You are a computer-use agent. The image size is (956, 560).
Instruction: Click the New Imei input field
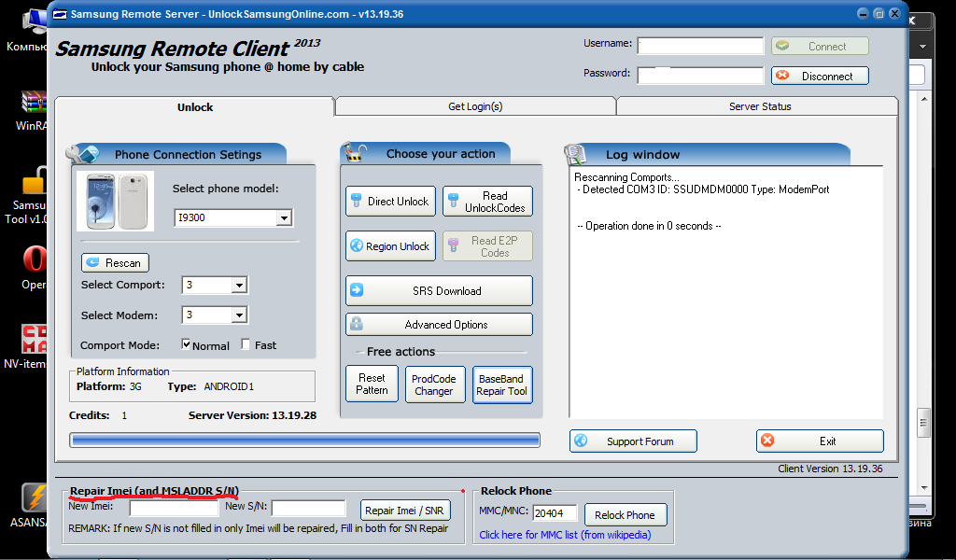[174, 509]
